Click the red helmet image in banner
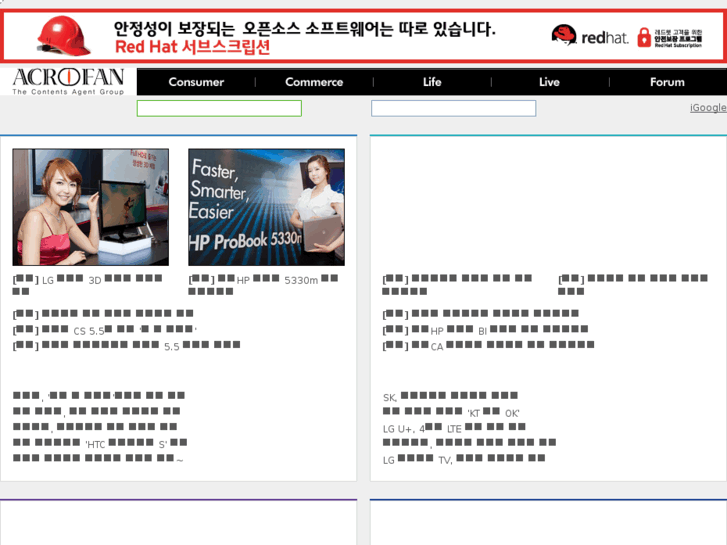The width and height of the screenshot is (727, 545). pos(64,36)
